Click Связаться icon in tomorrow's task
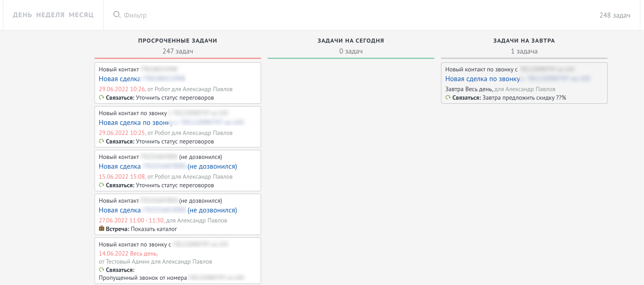 click(448, 98)
